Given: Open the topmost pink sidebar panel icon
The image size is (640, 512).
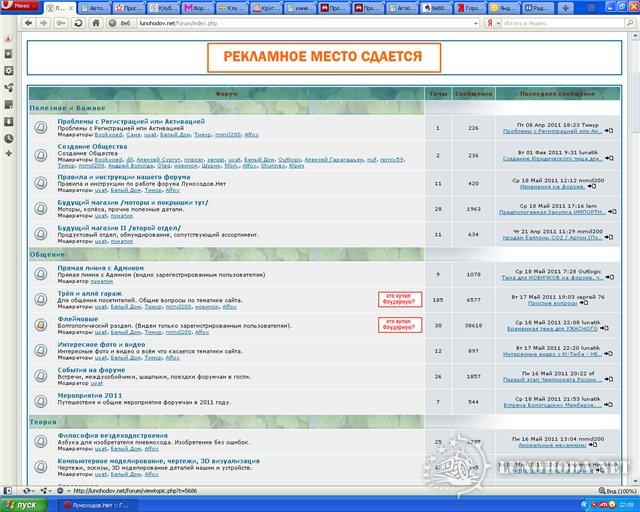Looking at the screenshot, I should coord(8,38).
